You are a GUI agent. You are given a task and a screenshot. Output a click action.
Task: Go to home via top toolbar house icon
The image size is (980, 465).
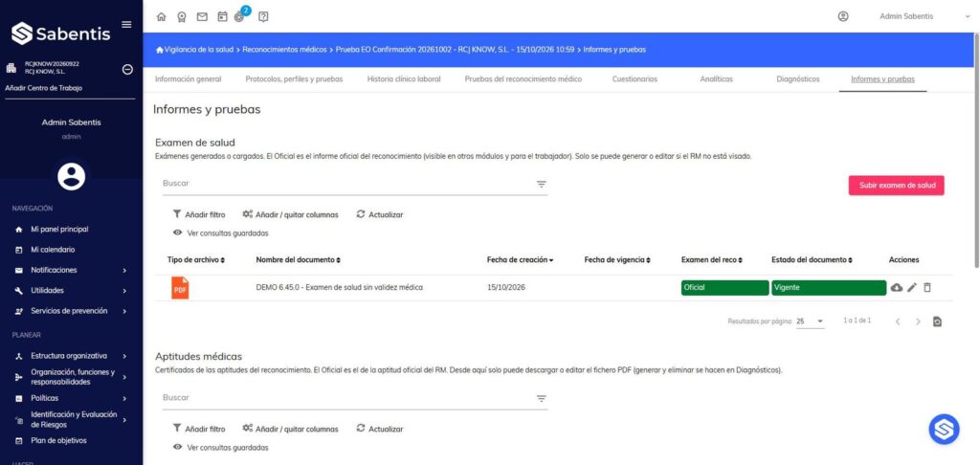[161, 17]
